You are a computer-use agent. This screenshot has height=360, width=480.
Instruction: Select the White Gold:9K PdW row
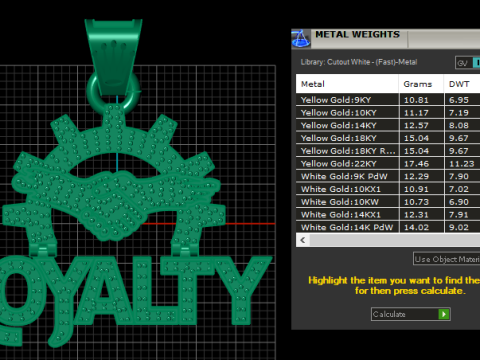[x=388, y=176]
